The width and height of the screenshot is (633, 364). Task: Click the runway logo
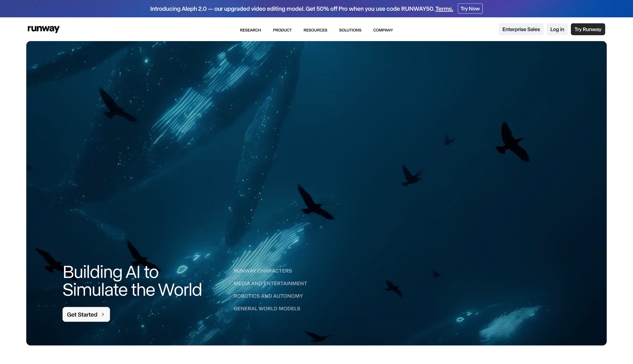[44, 29]
